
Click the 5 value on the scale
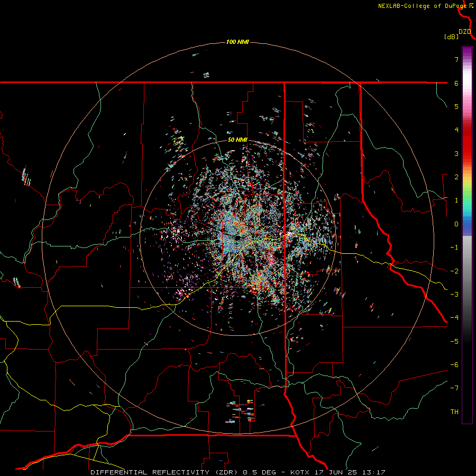click(456, 106)
